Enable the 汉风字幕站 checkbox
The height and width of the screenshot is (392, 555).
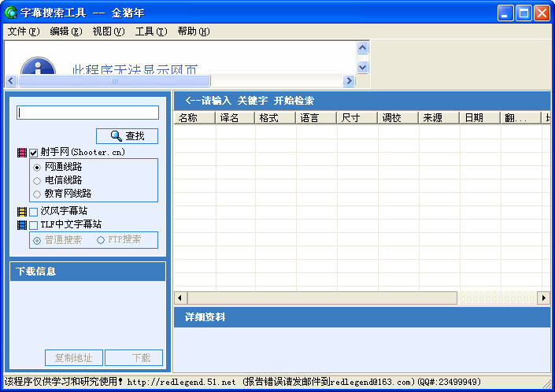(x=34, y=212)
